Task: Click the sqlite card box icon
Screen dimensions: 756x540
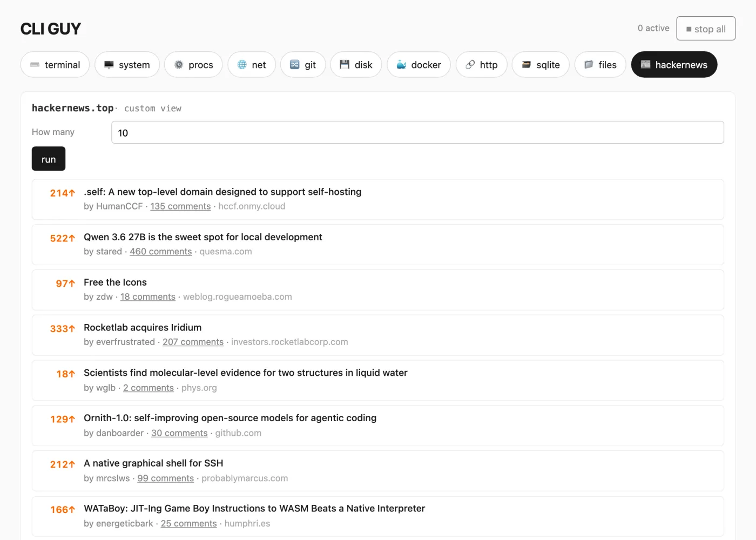Action: [x=526, y=65]
